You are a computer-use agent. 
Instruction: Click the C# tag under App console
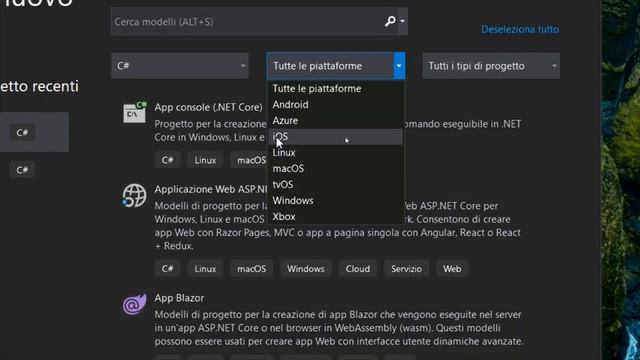coord(167,160)
